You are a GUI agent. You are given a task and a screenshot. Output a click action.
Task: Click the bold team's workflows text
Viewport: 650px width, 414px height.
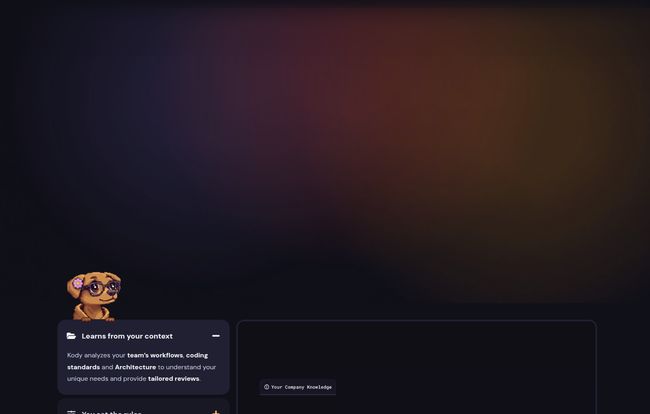[x=155, y=355]
